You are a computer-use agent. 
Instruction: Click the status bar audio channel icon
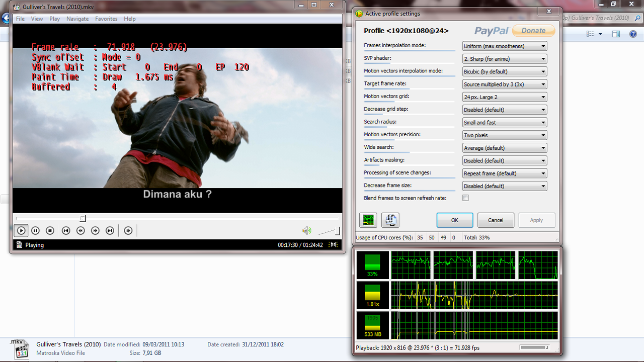click(x=333, y=245)
